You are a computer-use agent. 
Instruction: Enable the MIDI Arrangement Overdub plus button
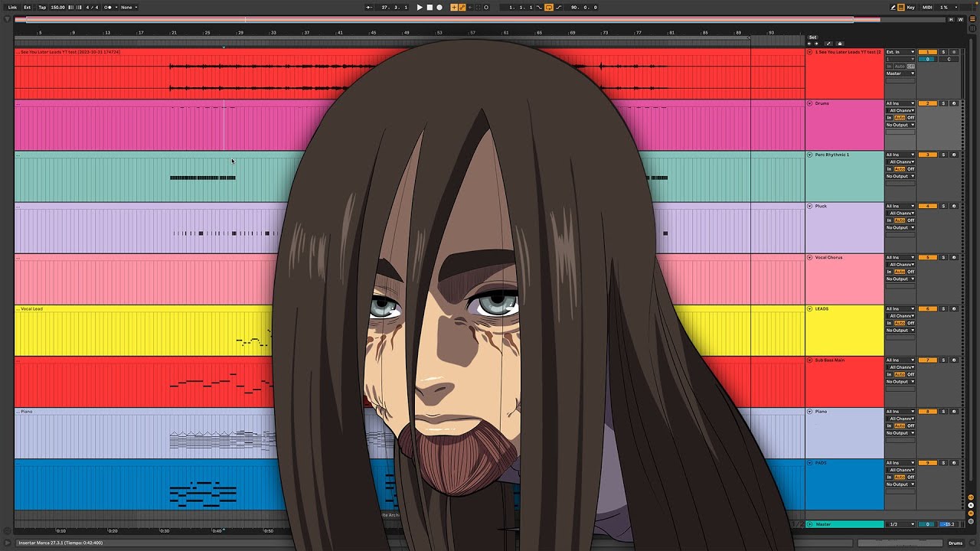454,7
